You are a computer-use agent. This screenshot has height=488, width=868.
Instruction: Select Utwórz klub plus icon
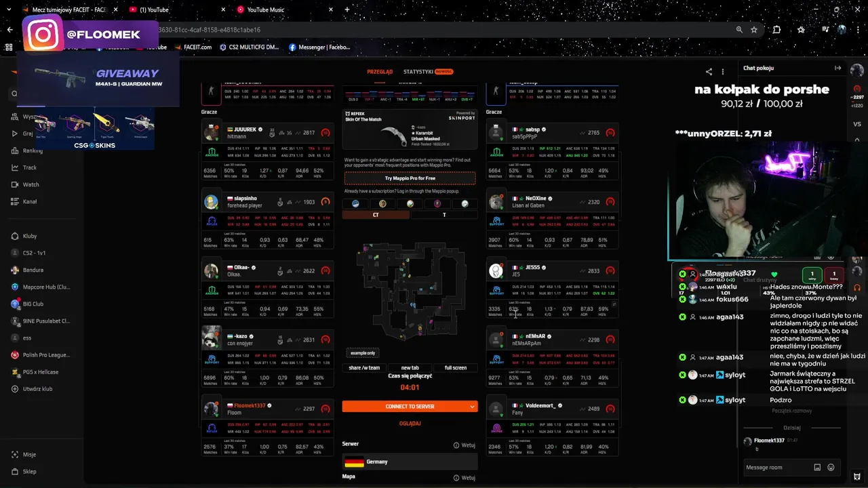[15, 389]
